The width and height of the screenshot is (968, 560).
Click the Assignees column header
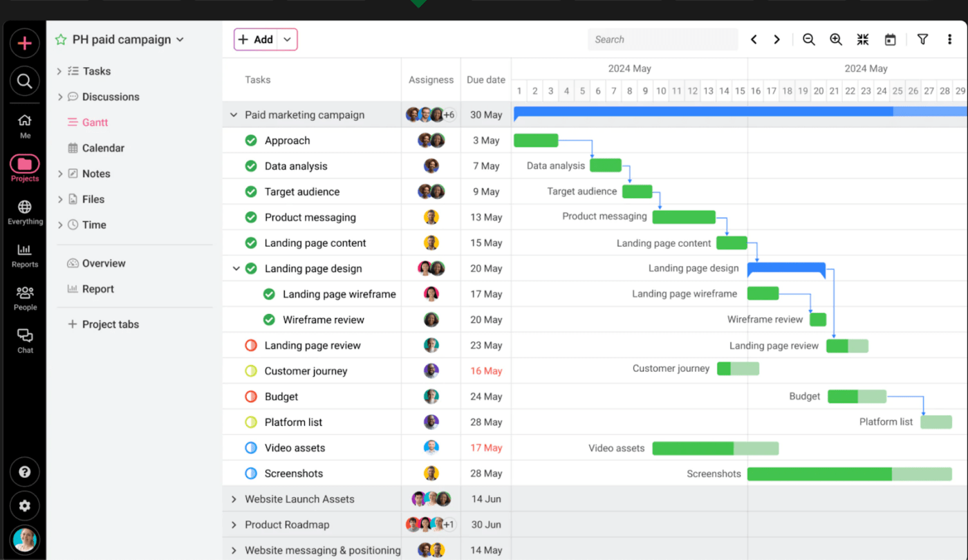pos(431,80)
